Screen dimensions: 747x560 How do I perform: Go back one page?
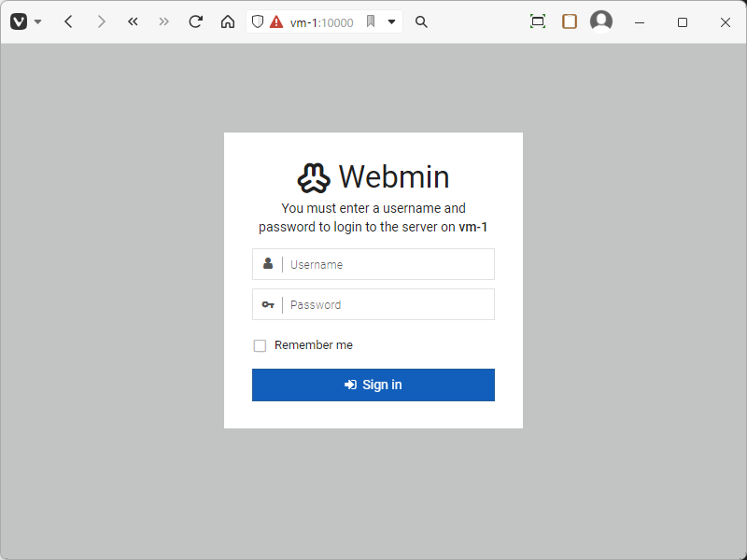click(68, 21)
